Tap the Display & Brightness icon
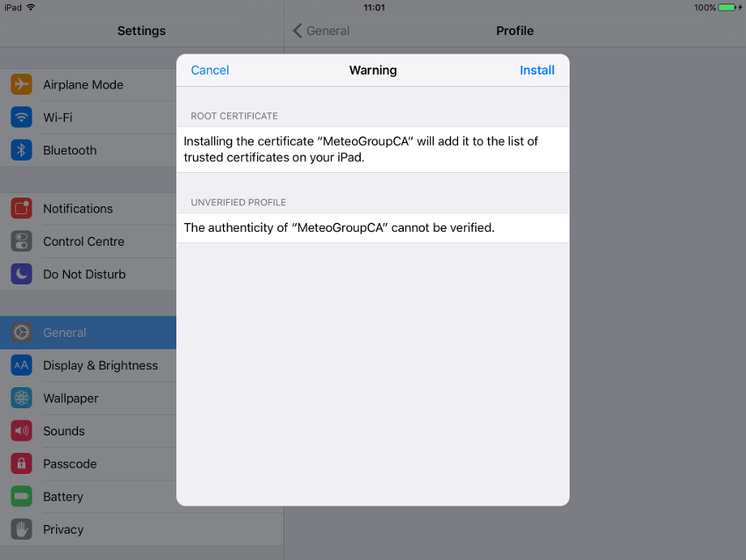The height and width of the screenshot is (560, 746). click(x=22, y=365)
